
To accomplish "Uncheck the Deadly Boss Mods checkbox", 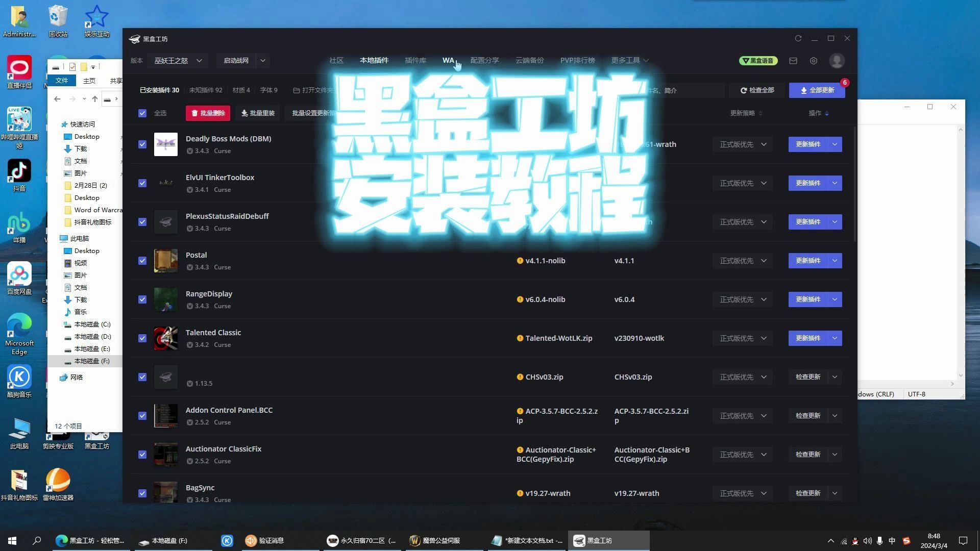I will click(142, 144).
